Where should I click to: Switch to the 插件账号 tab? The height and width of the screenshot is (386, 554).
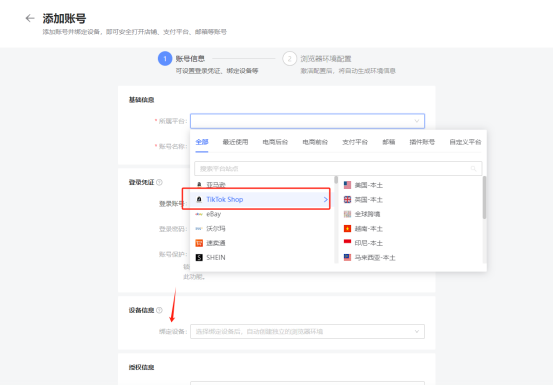click(422, 142)
